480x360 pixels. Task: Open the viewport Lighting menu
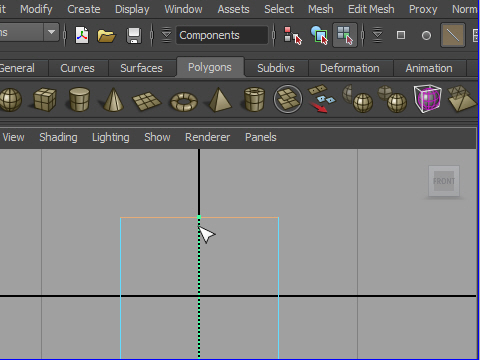pos(111,137)
